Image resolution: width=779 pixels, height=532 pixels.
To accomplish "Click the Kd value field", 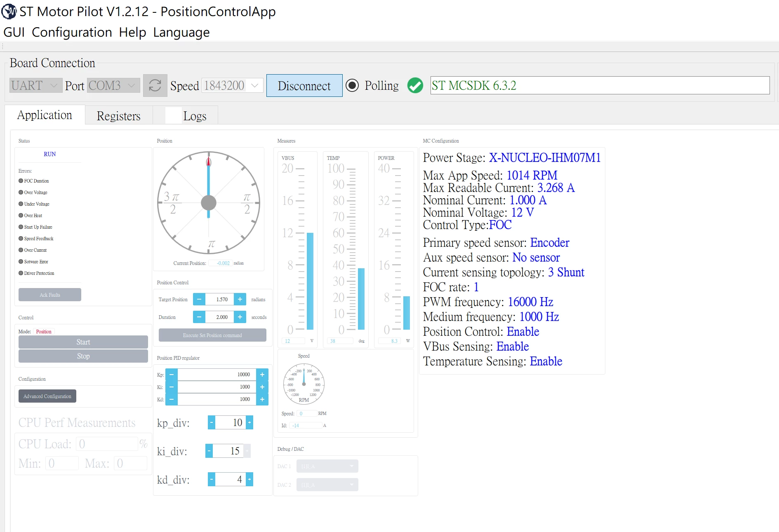I will coord(217,399).
